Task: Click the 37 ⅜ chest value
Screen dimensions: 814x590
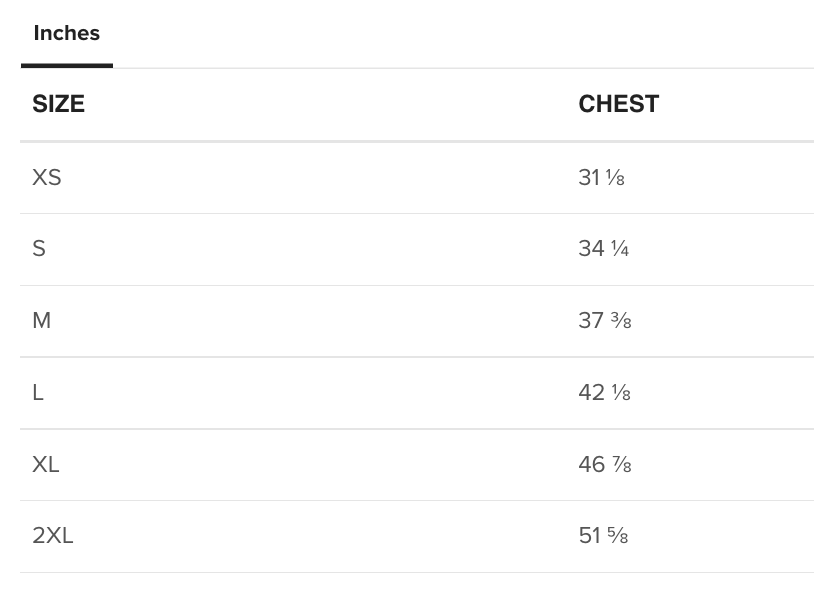Action: (605, 321)
